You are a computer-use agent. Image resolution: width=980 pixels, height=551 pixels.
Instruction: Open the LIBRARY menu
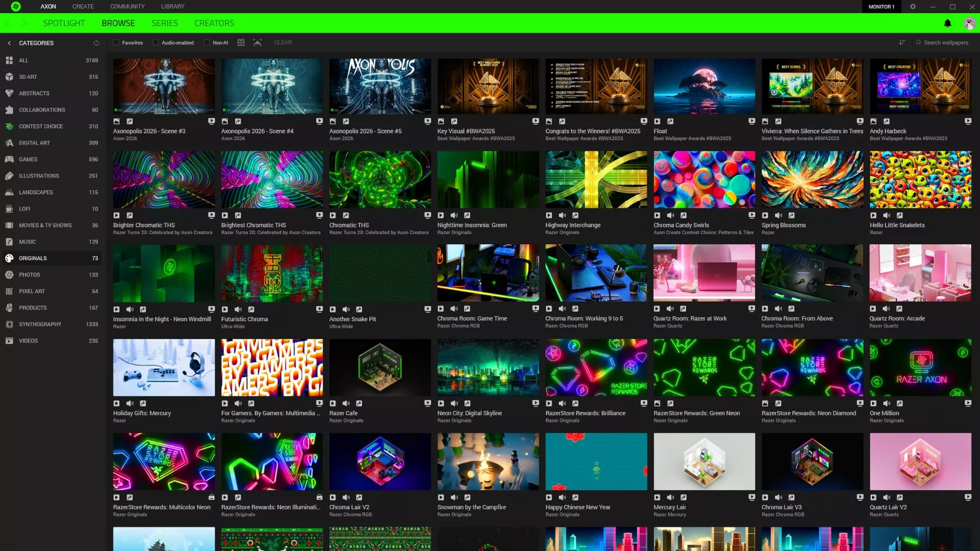(x=173, y=7)
